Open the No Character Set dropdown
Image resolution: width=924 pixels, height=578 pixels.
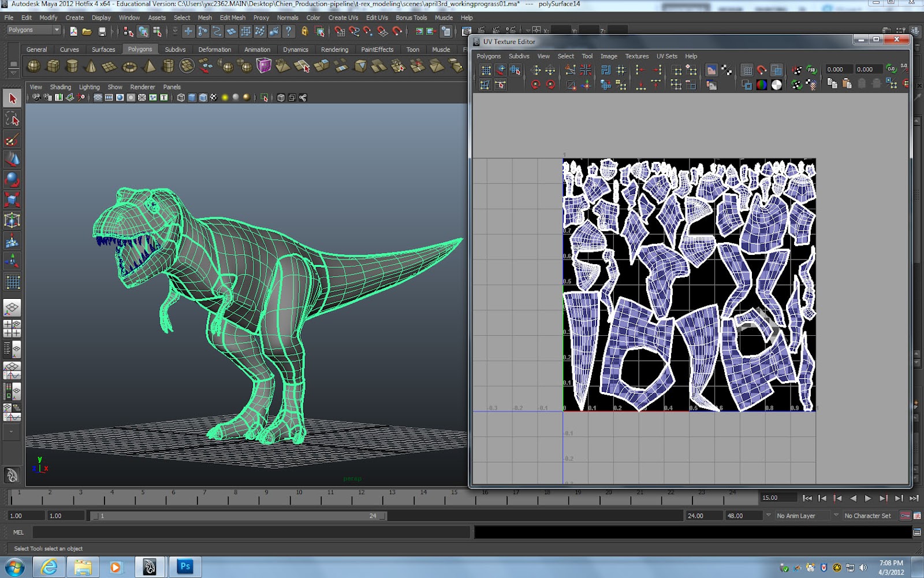(866, 515)
